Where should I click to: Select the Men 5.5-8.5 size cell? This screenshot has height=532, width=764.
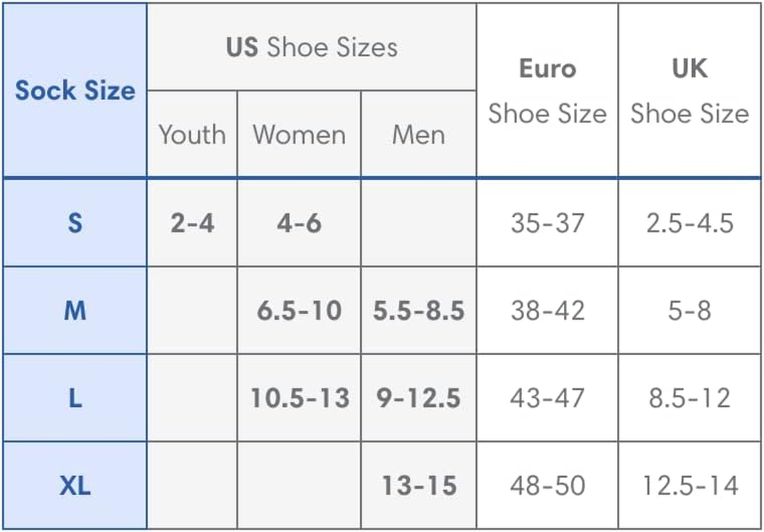(418, 310)
